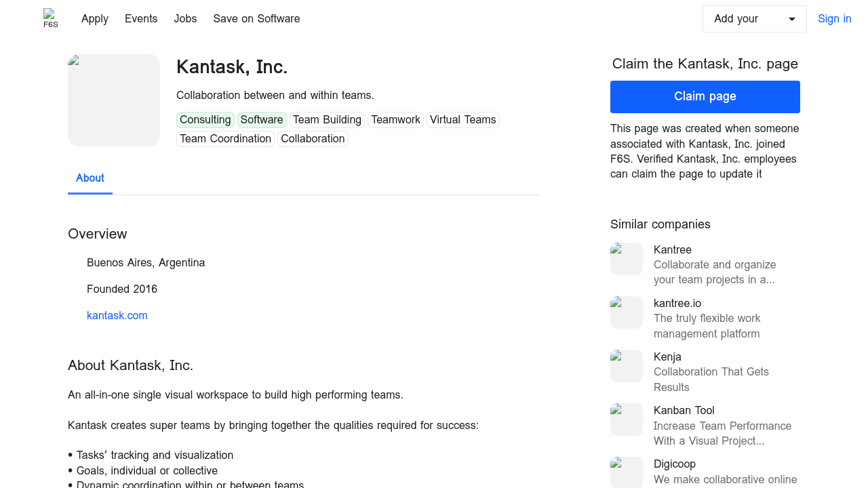Choose the Team Building tag
868x488 pixels.
327,120
